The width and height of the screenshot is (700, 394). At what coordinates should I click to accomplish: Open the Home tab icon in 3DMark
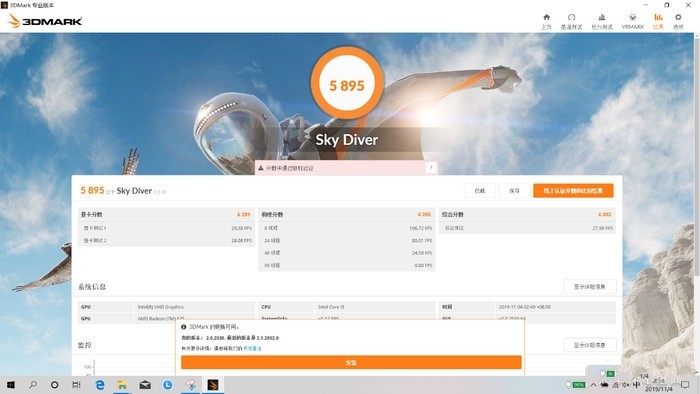pos(546,21)
